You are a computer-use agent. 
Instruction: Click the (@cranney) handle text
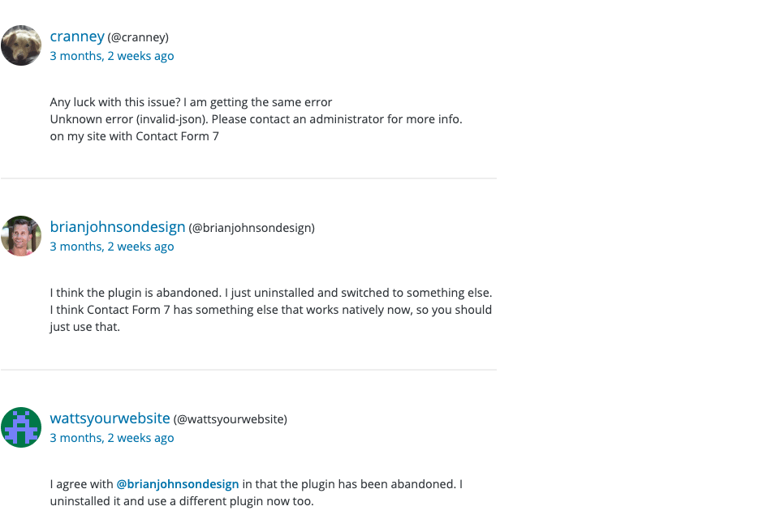pyautogui.click(x=138, y=37)
